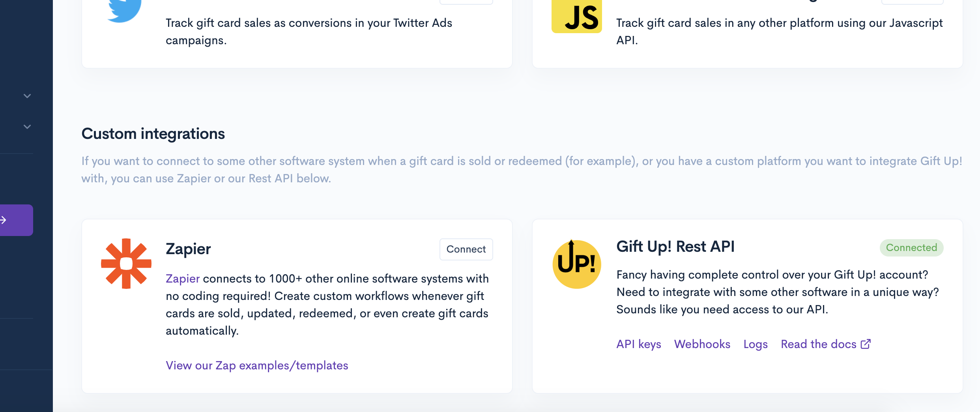Image resolution: width=980 pixels, height=412 pixels.
Task: Click the Gift Up! yellow circle logo
Action: (x=576, y=264)
